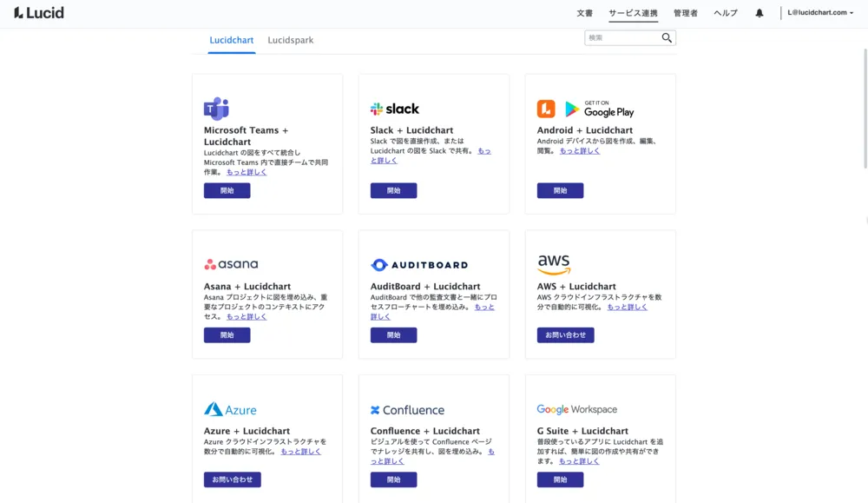
Task: Open もっと詳しく link for Android
Action: 579,151
